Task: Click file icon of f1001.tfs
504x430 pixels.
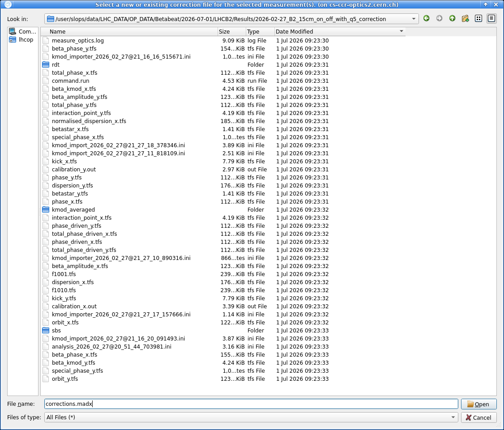Action: point(46,274)
